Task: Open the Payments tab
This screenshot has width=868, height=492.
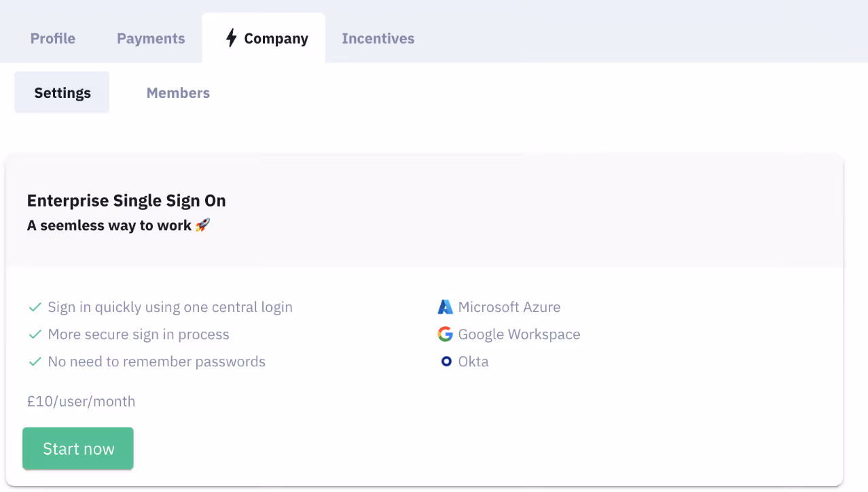Action: tap(151, 38)
